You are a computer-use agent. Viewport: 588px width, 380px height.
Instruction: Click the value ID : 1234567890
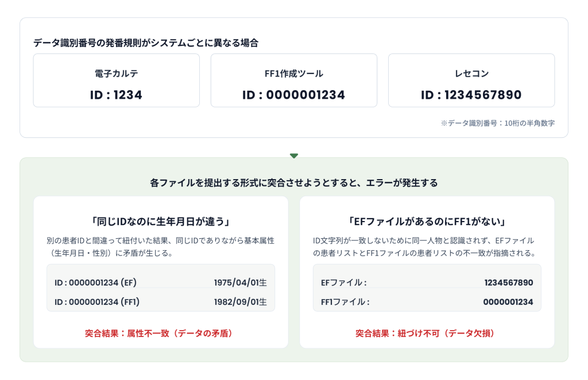pyautogui.click(x=471, y=95)
